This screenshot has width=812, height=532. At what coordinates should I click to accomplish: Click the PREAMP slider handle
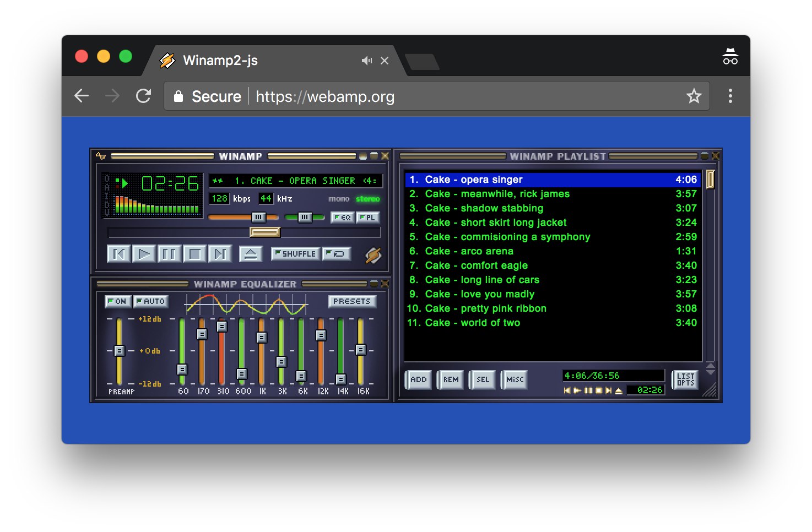[119, 350]
